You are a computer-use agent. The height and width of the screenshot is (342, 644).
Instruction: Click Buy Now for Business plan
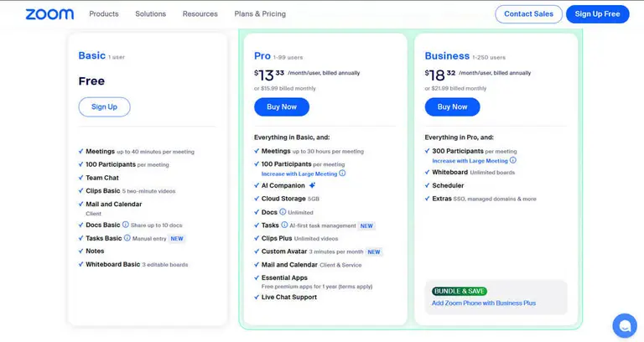[452, 106]
